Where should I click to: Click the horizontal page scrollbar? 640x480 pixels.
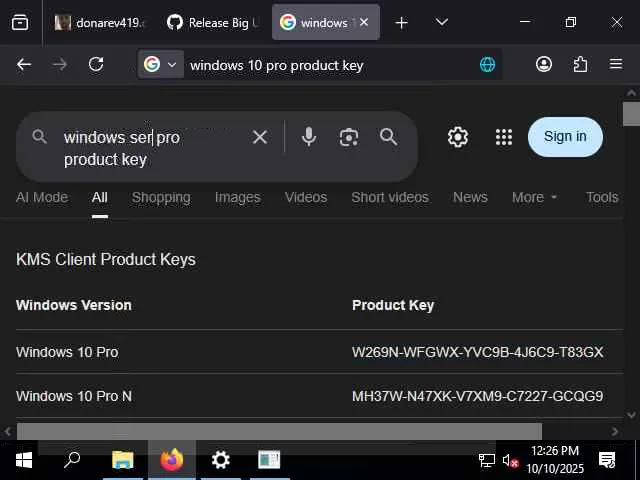click(x=279, y=432)
